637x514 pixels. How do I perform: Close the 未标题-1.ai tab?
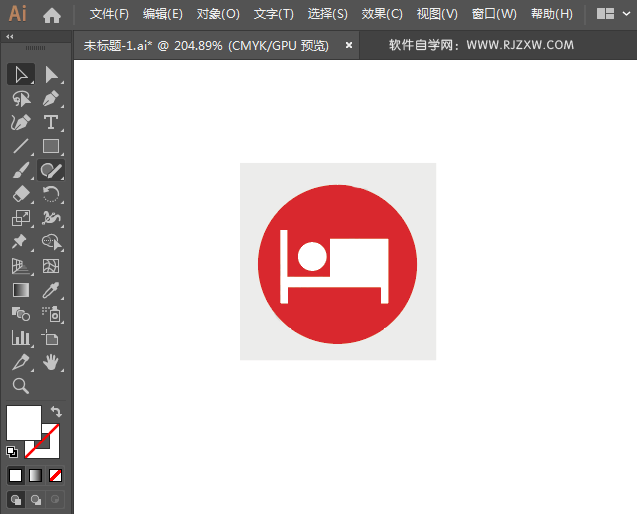pos(349,46)
